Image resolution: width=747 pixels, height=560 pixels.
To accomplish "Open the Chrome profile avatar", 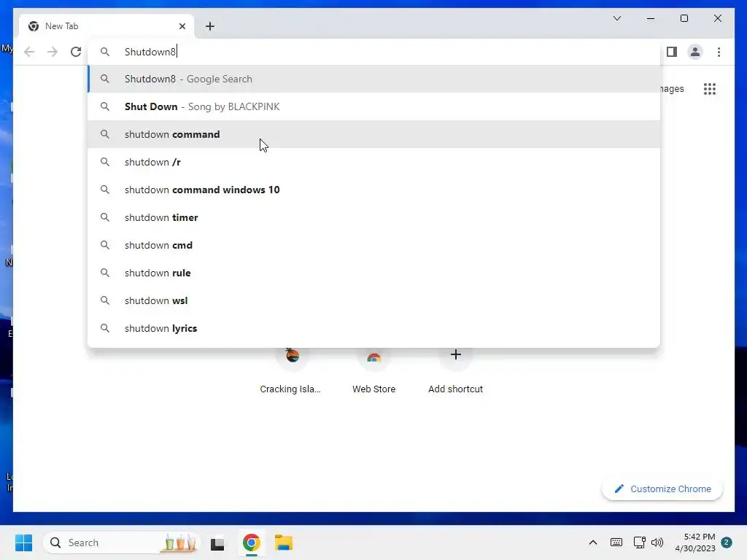I will (695, 52).
